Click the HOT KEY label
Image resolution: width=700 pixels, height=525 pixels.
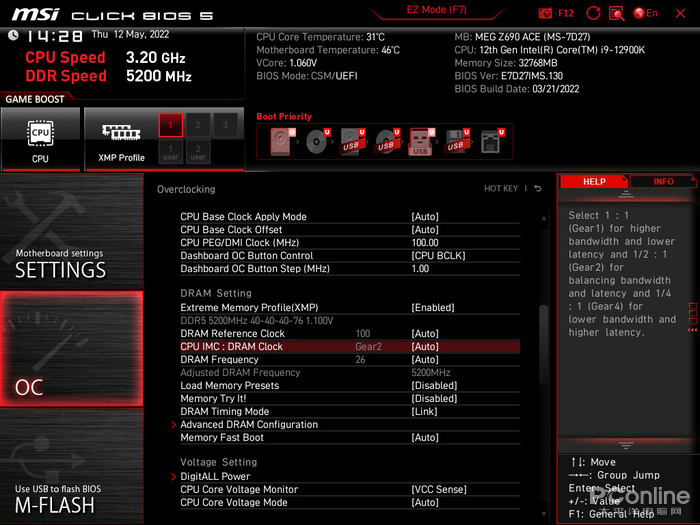[x=501, y=189]
